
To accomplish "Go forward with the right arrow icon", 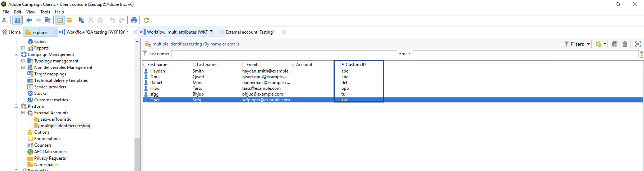I will pos(38,20).
